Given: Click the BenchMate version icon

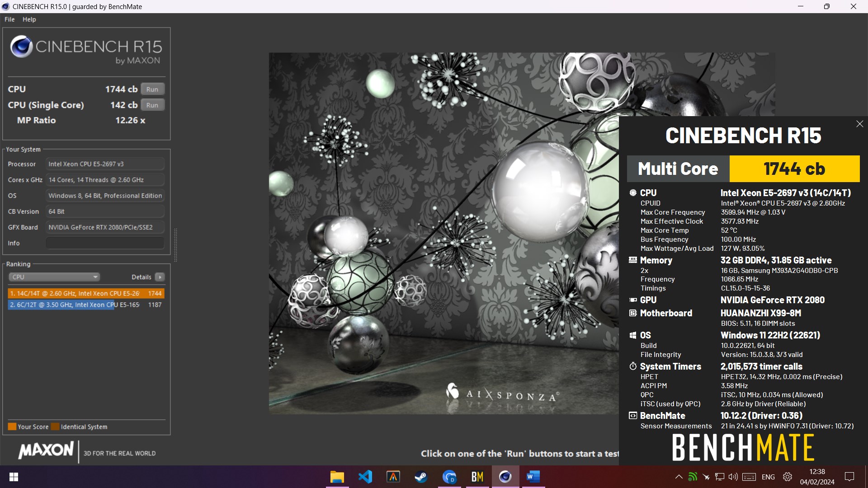Looking at the screenshot, I should (633, 416).
